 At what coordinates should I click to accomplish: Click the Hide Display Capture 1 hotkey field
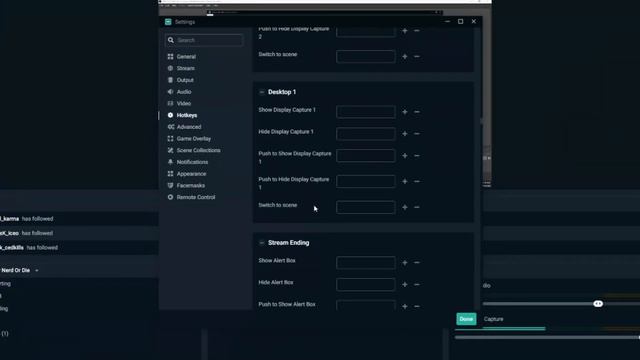click(366, 134)
